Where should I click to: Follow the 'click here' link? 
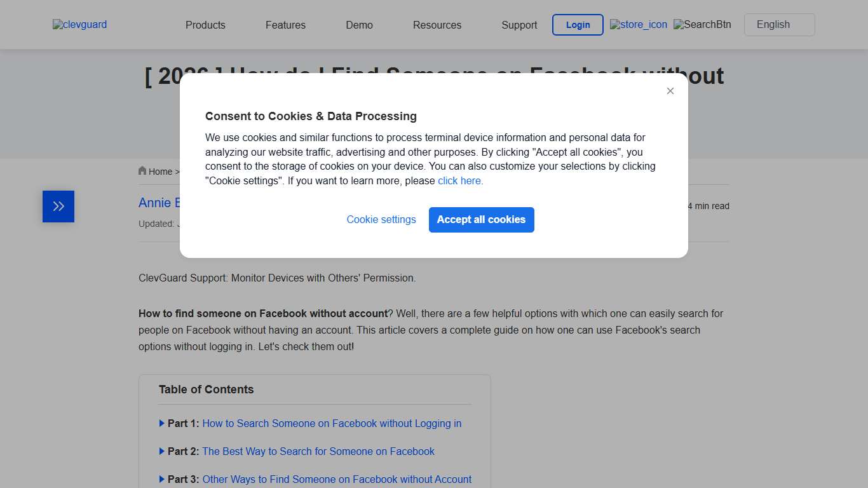tap(459, 180)
